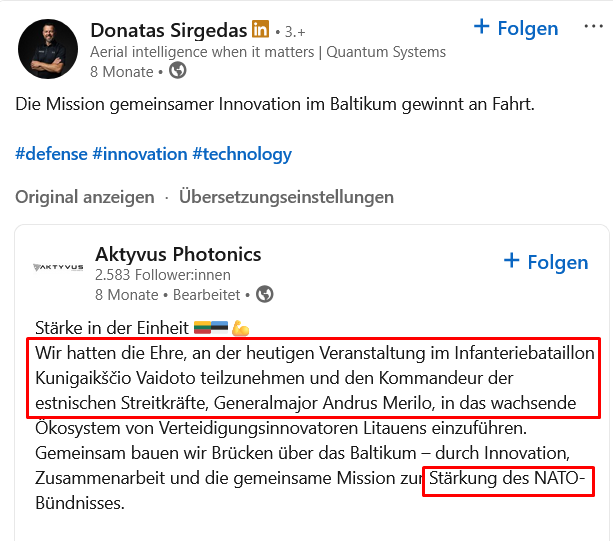Follow Donatas Sirgedas with Folgen button
The image size is (613, 541).
[515, 28]
